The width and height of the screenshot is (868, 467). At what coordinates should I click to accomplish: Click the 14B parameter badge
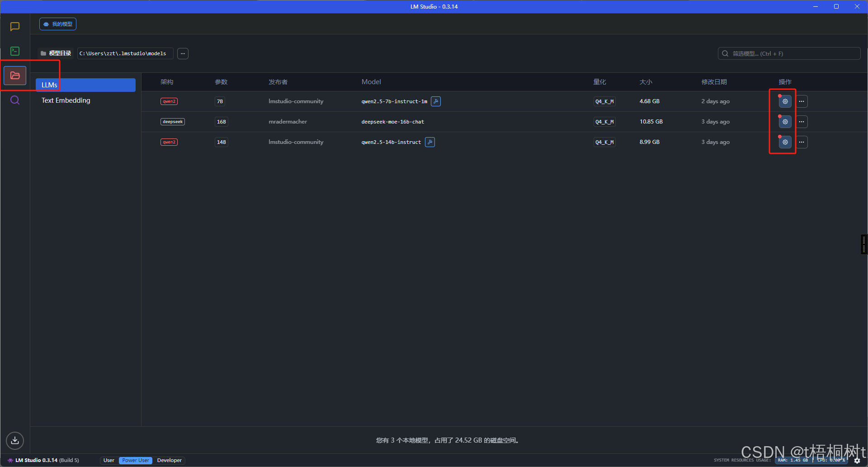click(x=222, y=142)
